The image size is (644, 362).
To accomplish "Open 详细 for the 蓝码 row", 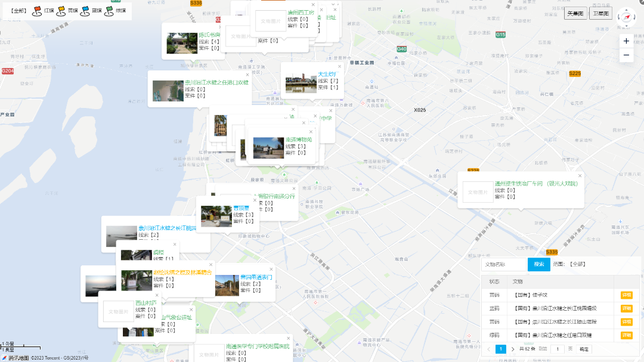I will tap(626, 308).
